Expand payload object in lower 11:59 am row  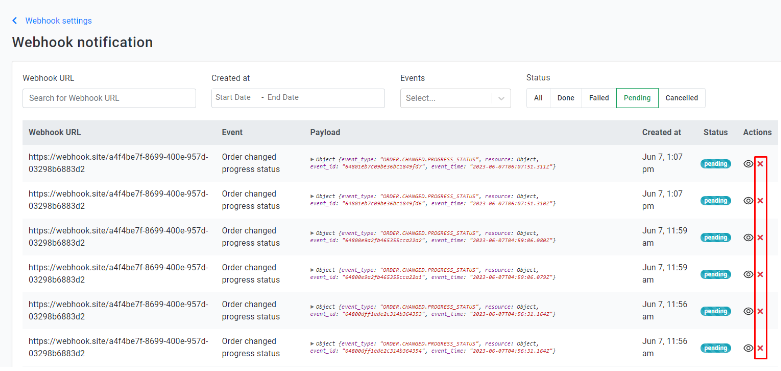pos(312,270)
